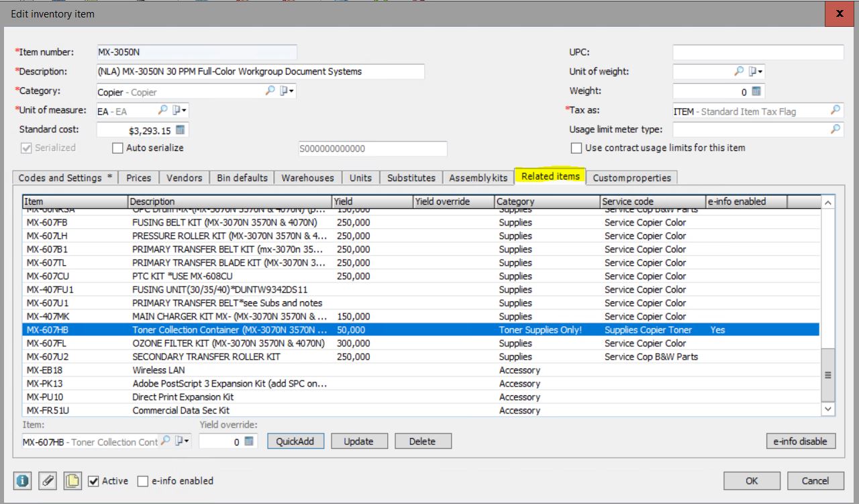Viewport: 859px width, 504px height.
Task: Enable Auto serialize checkbox
Action: [117, 148]
